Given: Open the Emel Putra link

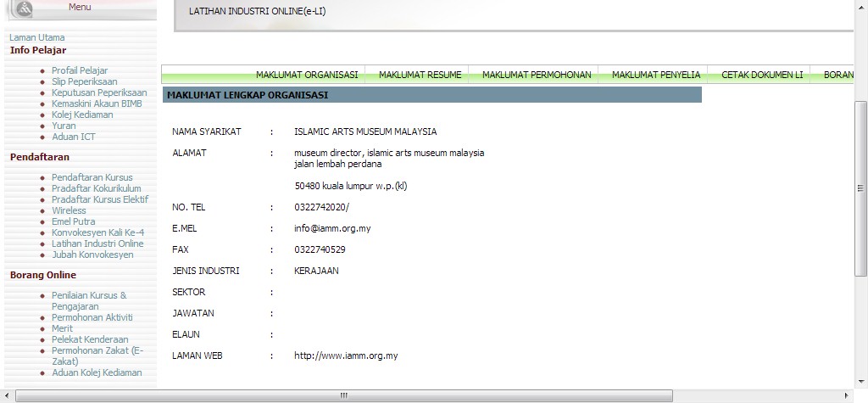Looking at the screenshot, I should (74, 221).
